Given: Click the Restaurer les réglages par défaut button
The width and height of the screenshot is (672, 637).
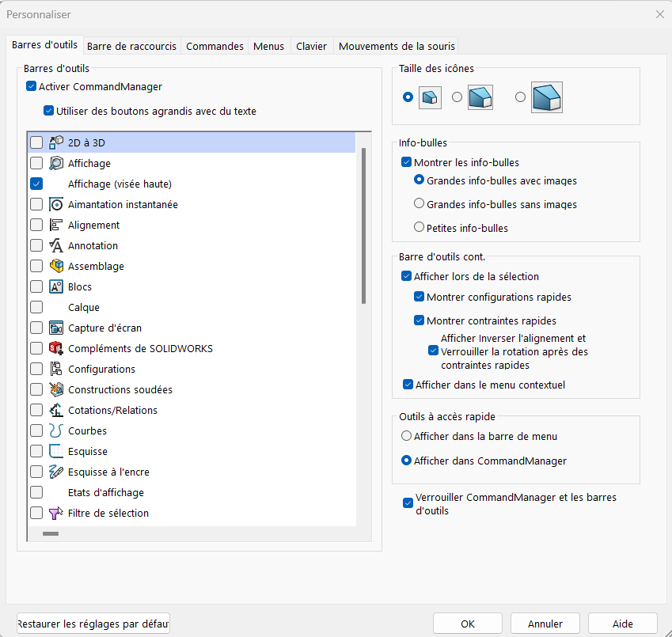Looking at the screenshot, I should click(93, 624).
